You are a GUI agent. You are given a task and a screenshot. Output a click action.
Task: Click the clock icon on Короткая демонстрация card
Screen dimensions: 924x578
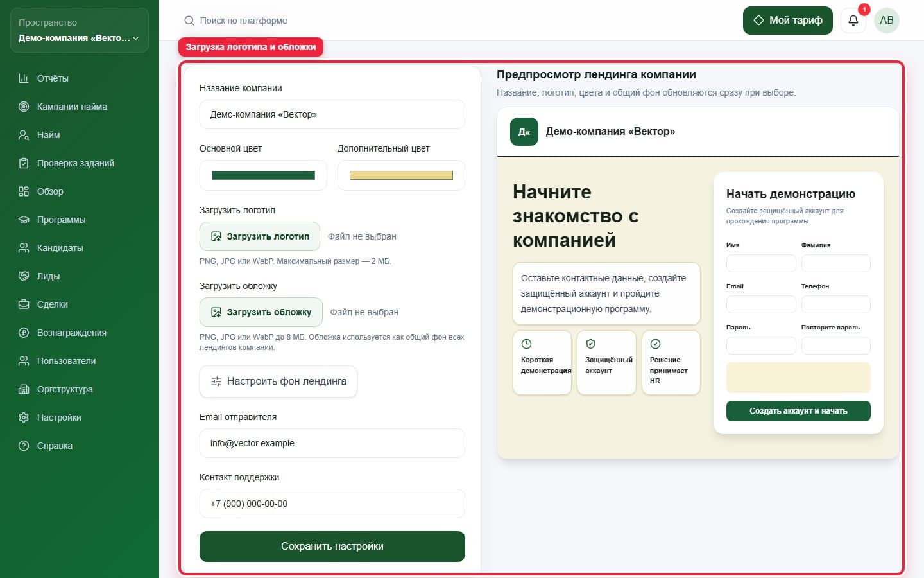(527, 344)
